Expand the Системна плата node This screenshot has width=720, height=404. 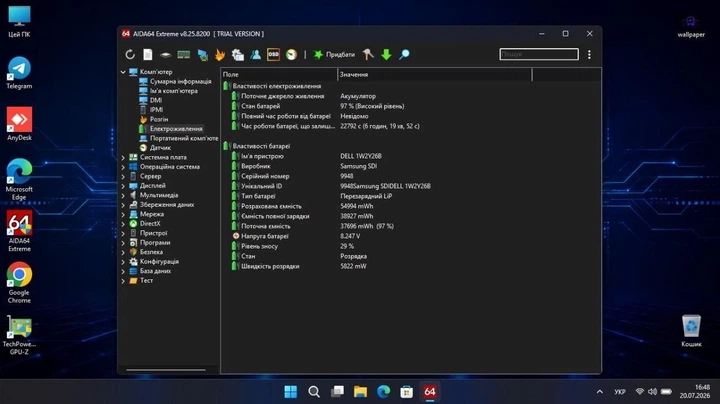(123, 157)
